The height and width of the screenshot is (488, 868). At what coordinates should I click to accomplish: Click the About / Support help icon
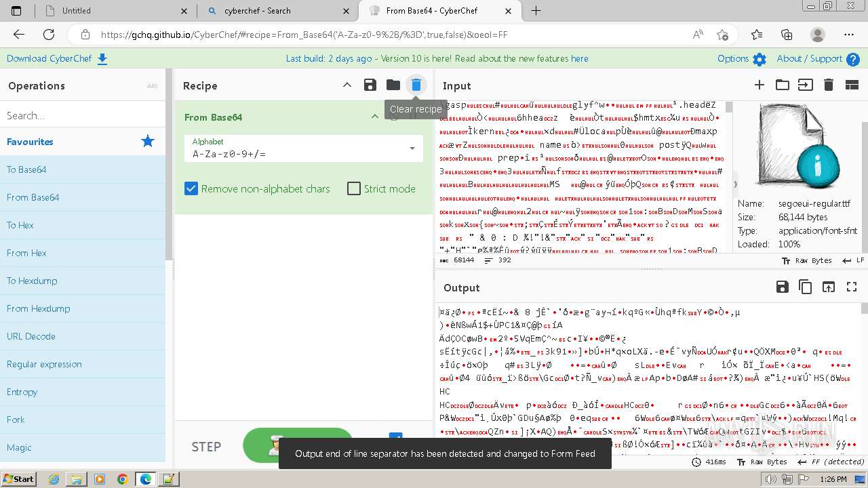click(853, 59)
